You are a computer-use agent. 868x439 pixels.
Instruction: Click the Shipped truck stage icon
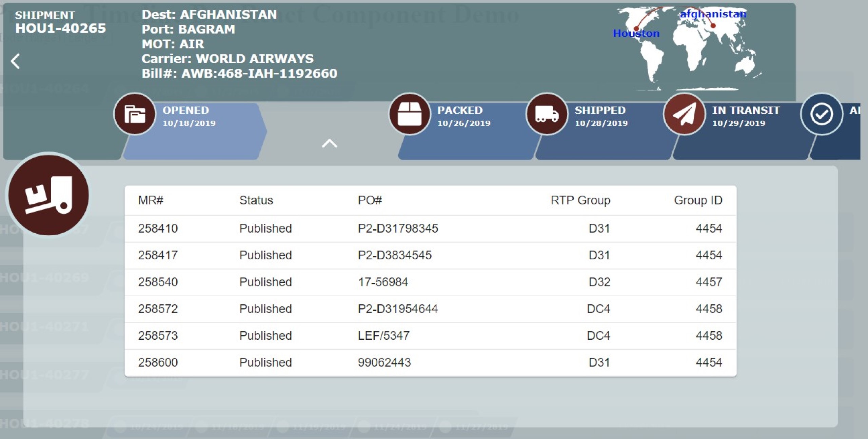547,114
